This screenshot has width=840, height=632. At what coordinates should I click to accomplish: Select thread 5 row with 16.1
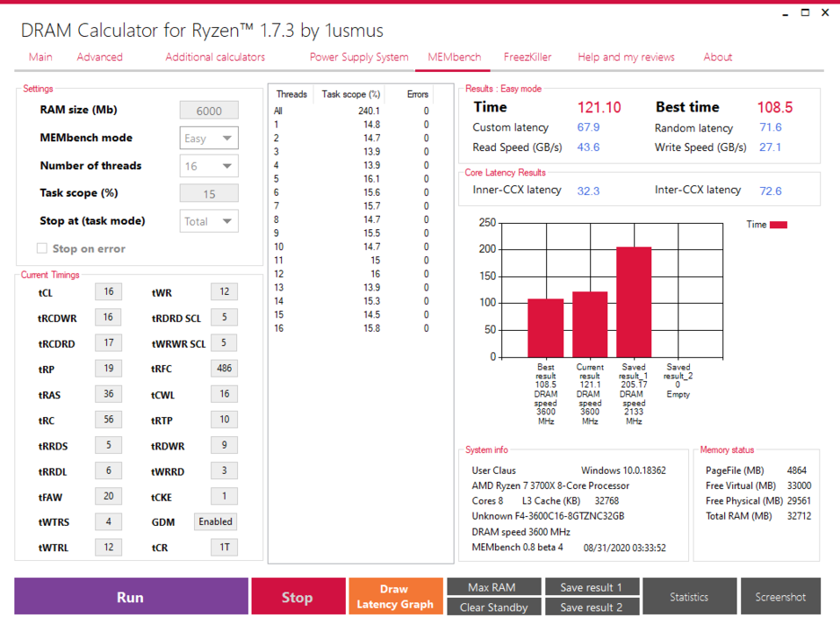(352, 179)
